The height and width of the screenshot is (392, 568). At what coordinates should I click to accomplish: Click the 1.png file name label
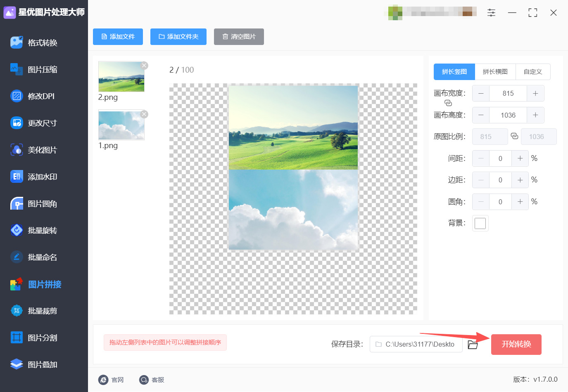tap(108, 146)
